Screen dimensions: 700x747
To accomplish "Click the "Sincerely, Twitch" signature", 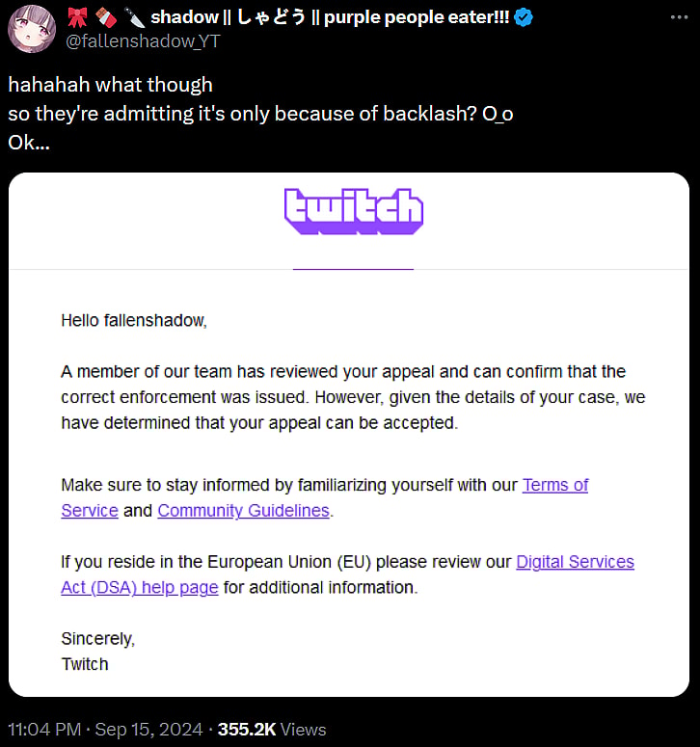I will [x=97, y=651].
